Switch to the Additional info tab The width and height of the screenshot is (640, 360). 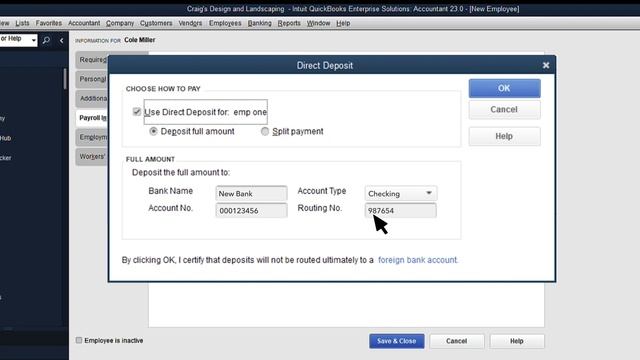coord(92,98)
